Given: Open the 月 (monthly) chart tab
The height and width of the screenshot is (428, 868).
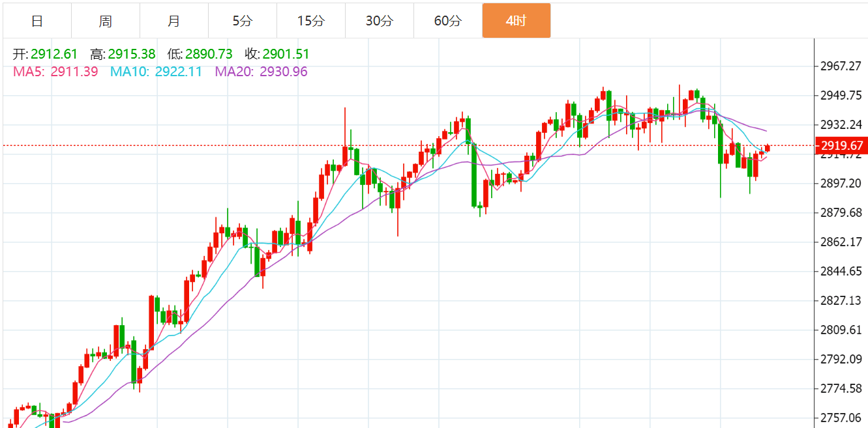Looking at the screenshot, I should [x=173, y=21].
